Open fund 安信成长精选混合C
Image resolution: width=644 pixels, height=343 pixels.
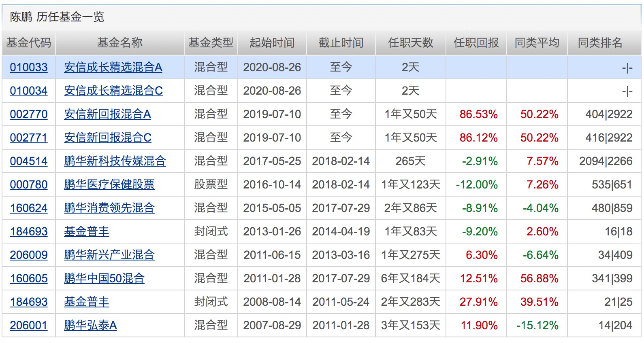point(113,91)
